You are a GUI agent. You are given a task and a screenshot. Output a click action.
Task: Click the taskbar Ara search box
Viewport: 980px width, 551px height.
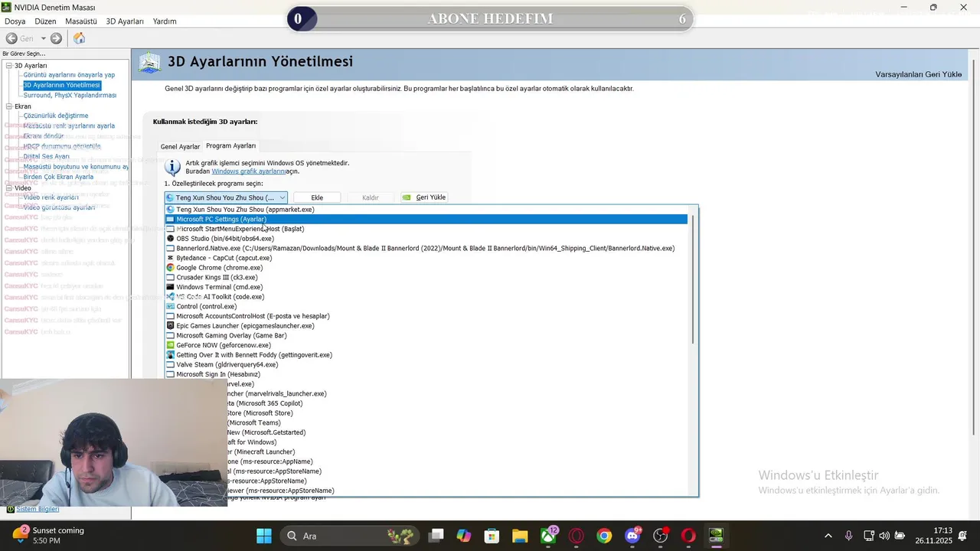pos(348,536)
